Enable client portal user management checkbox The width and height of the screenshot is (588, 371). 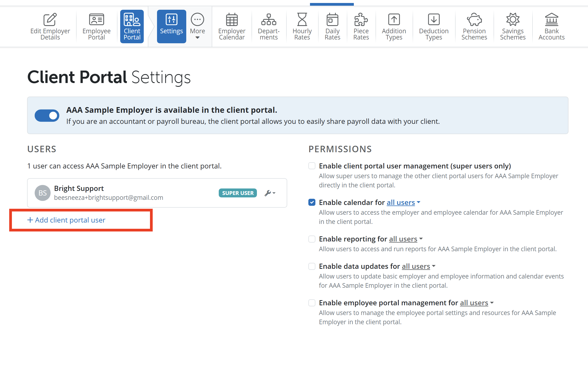312,166
